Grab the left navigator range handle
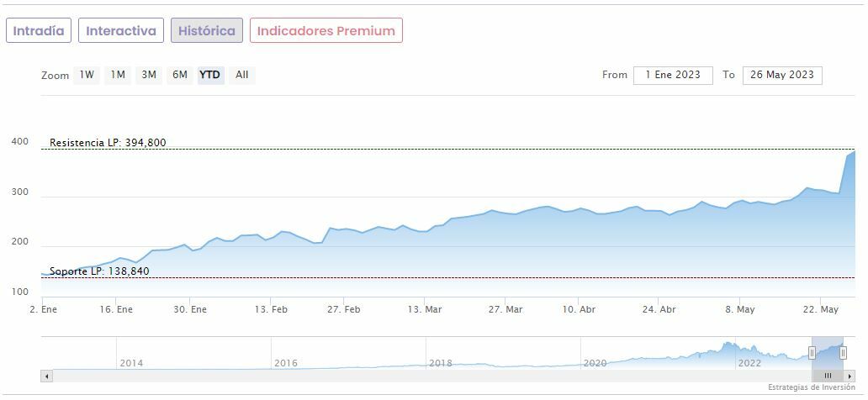 click(x=812, y=353)
